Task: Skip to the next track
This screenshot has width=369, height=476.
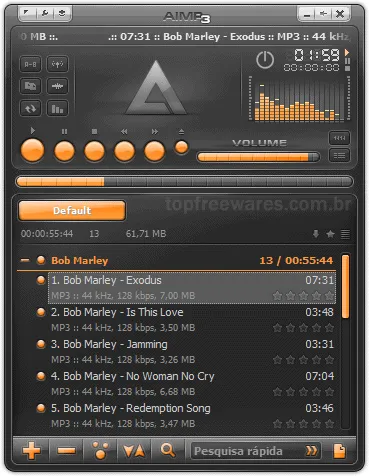Action: tap(154, 151)
